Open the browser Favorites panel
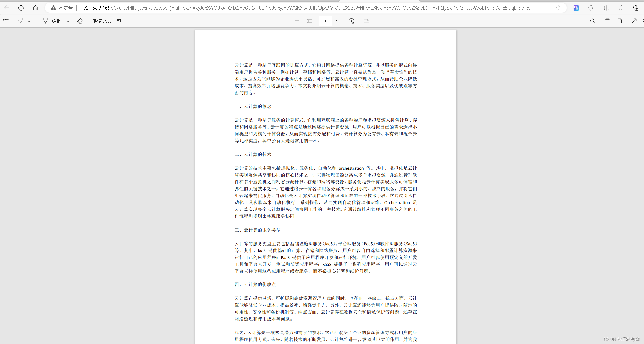Screen dimensions: 644x344 tap(621, 8)
